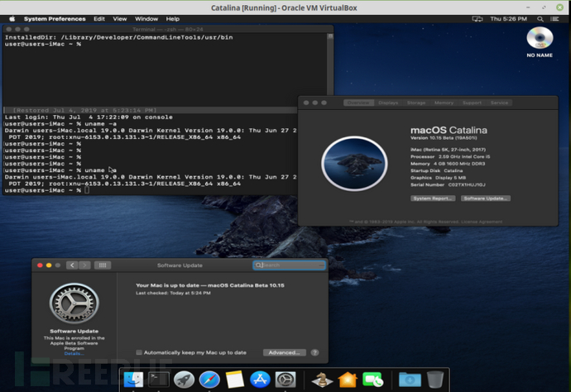Open Finder from the dock
The image size is (571, 392).
pos(133,380)
